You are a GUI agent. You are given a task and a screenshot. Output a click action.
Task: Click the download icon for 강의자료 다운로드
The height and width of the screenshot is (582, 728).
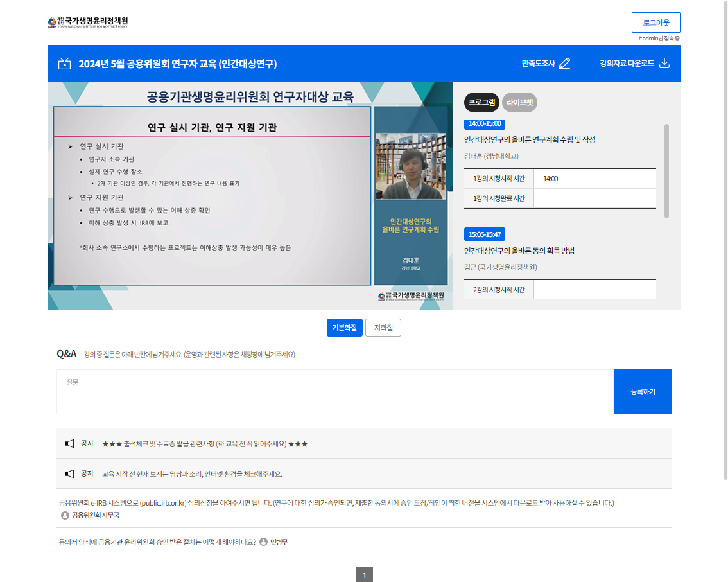click(x=664, y=64)
